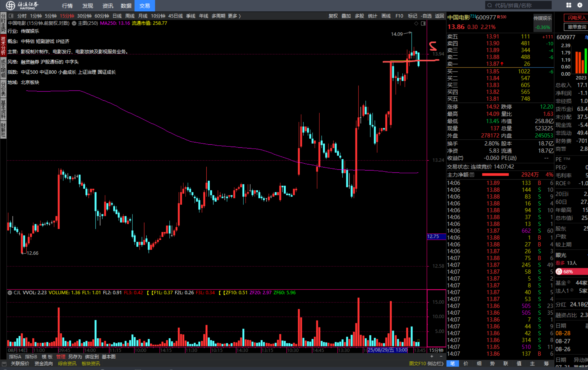The width and height of the screenshot is (588, 370).
Task: Expand the CJL volume indicator dropdown circle
Action: click(10, 293)
